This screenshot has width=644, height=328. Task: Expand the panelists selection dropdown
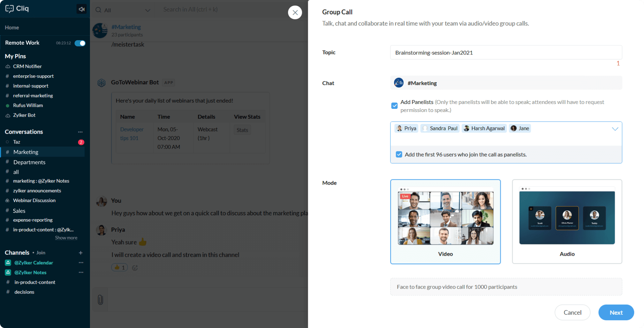pyautogui.click(x=615, y=129)
